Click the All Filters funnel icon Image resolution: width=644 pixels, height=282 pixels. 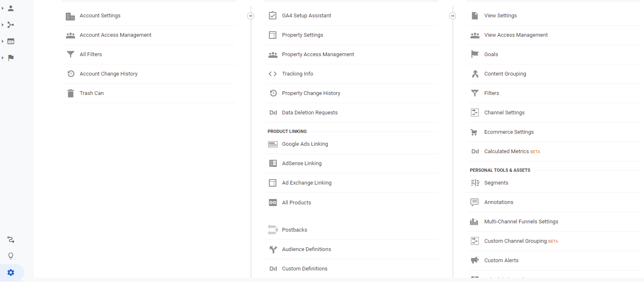(71, 55)
